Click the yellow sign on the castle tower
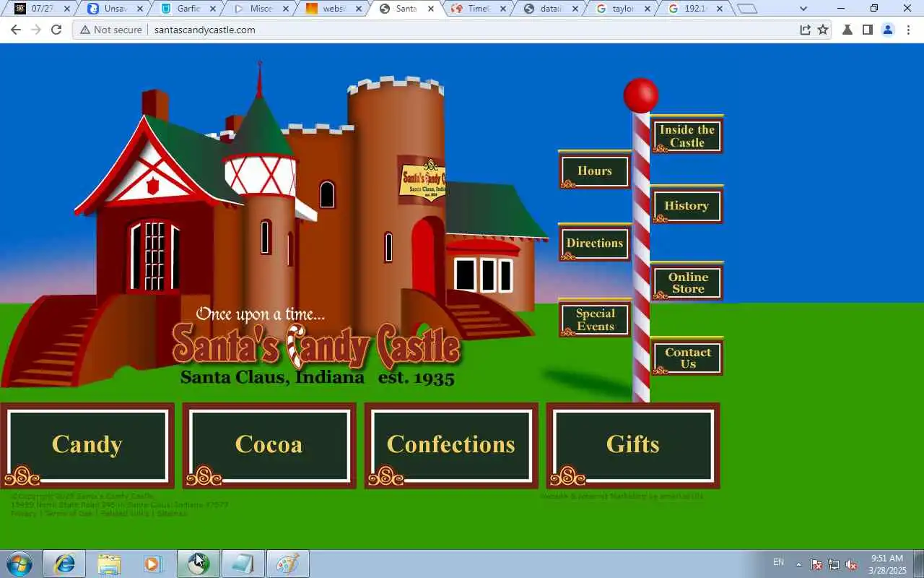The image size is (924, 578). pyautogui.click(x=422, y=179)
